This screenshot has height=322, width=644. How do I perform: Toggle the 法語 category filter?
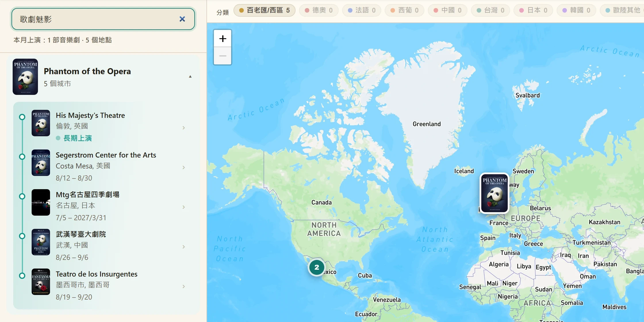pyautogui.click(x=362, y=10)
